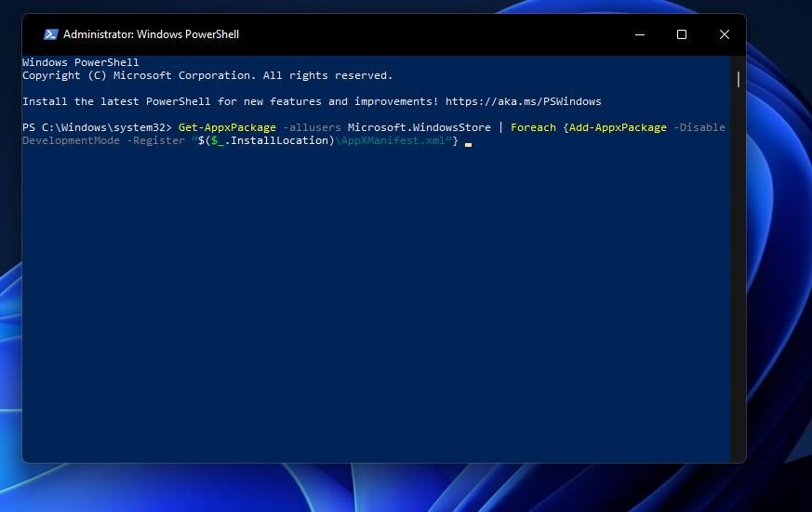Screen dimensions: 812x512
Task: Click the 'Windows PowerShell' first output line
Action: pyautogui.click(x=80, y=62)
